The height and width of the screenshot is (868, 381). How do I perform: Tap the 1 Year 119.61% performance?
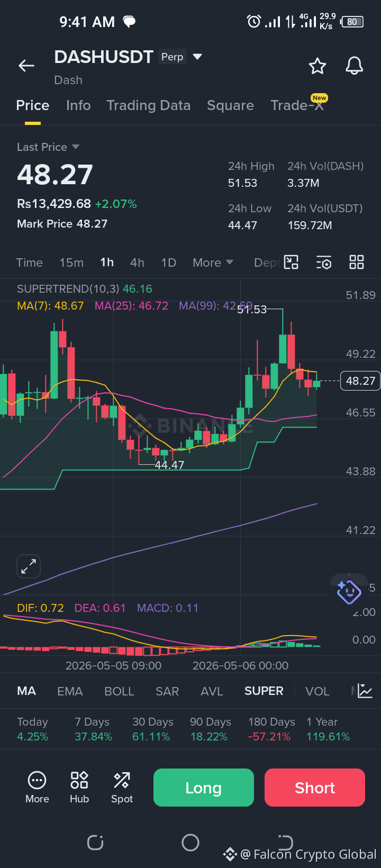coord(328,729)
